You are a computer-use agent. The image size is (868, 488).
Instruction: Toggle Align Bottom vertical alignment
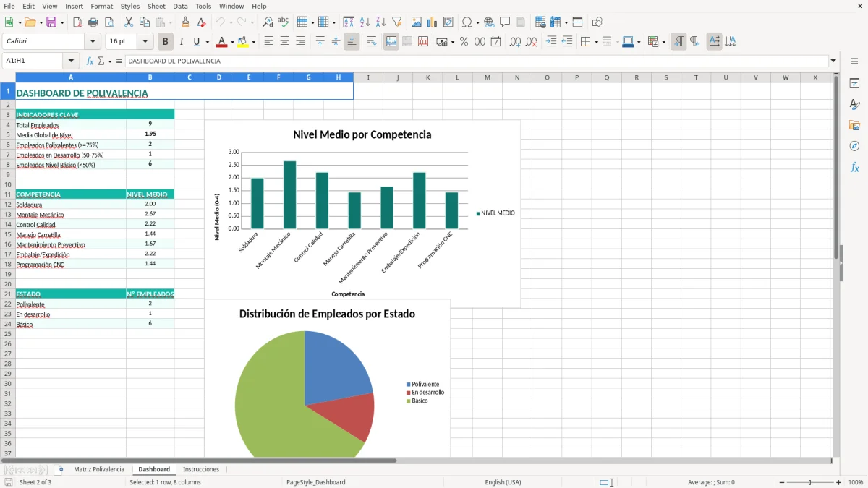click(352, 42)
